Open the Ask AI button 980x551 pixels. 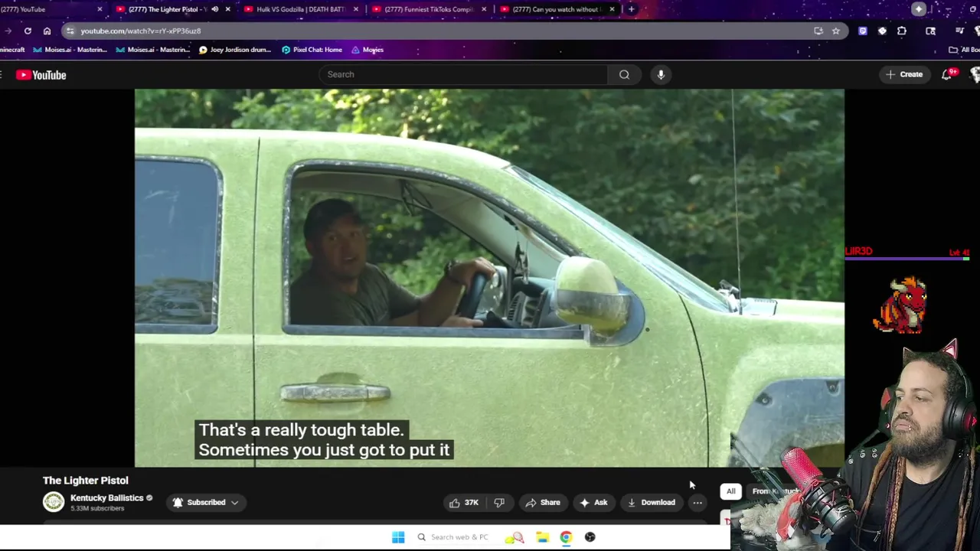593,503
